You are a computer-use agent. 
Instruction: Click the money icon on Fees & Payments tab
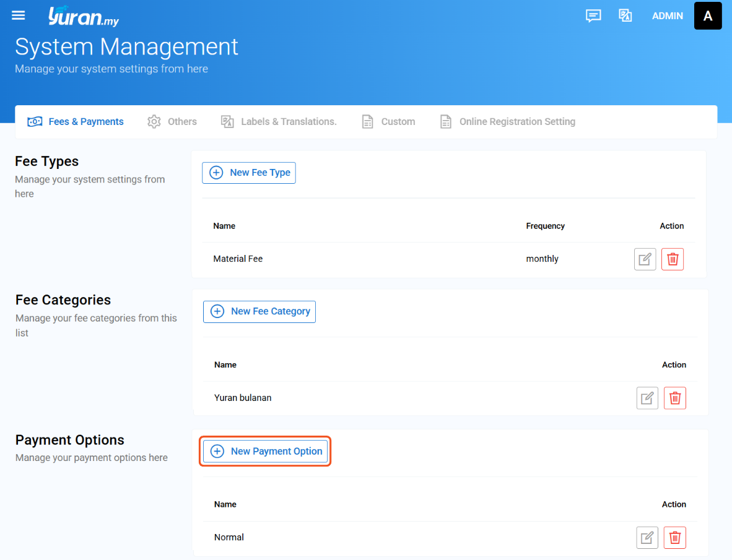click(x=35, y=122)
